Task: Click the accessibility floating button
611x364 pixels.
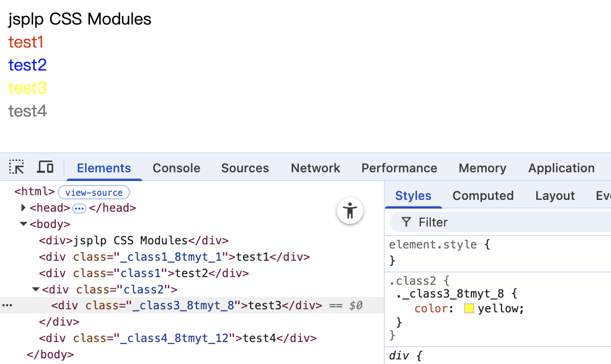Action: point(350,211)
